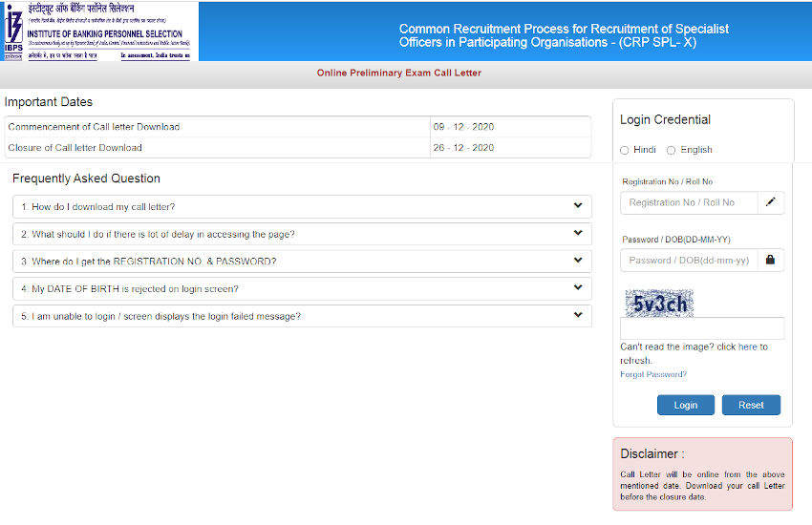Focus the Registration No / Roll No input

689,202
